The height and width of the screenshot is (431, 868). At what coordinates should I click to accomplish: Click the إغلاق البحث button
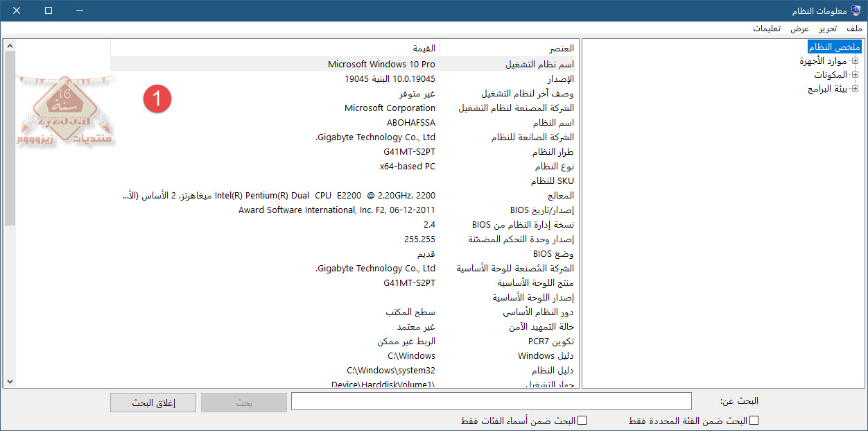[x=153, y=403]
